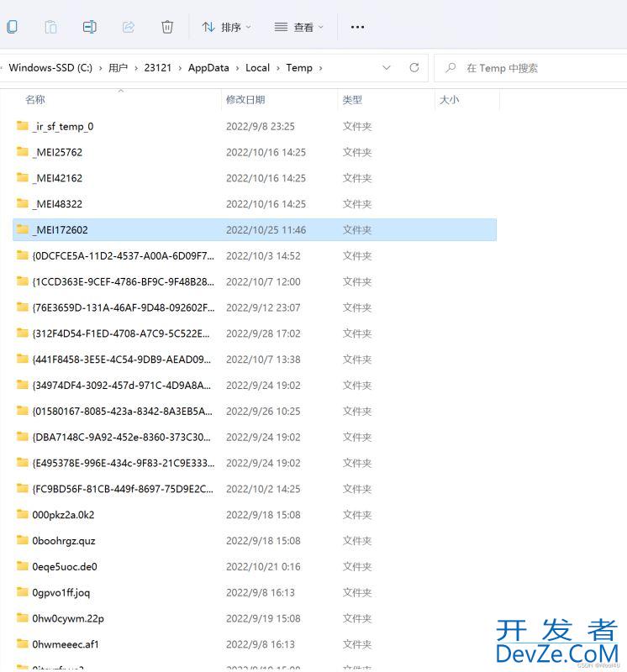
Task: Expand the chevron after Local in breadcrumb
Action: coord(278,68)
